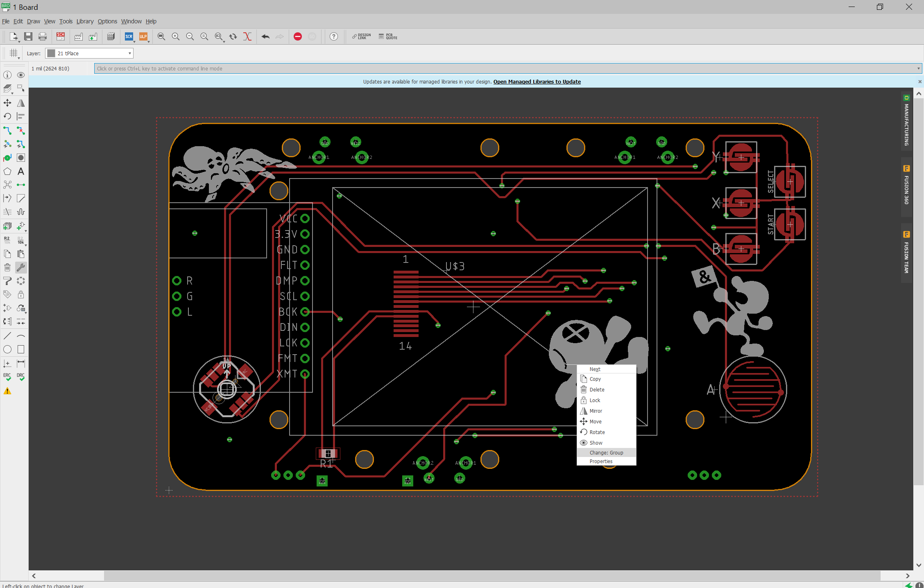Select the Meander tool
Screen dimensions: 924x588
coord(21,212)
